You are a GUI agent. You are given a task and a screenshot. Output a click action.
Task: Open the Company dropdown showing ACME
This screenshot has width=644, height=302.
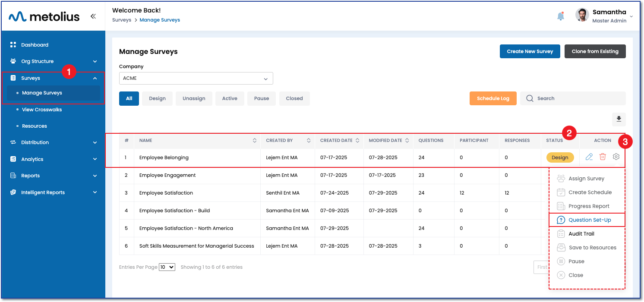(196, 79)
